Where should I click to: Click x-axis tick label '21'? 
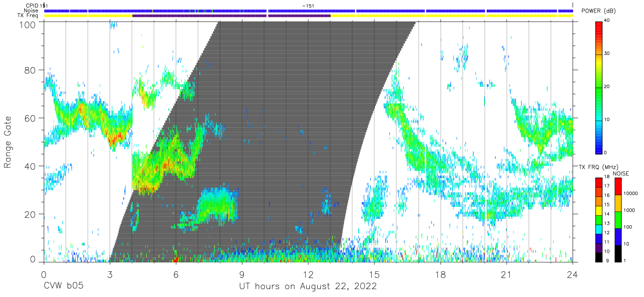[x=507, y=274]
